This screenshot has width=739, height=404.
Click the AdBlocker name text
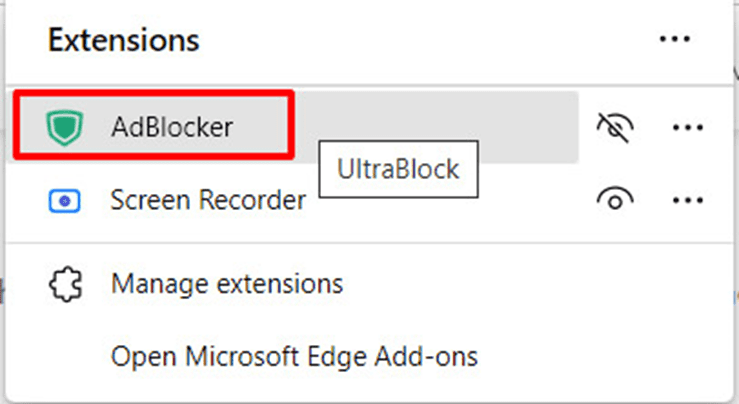[x=172, y=127]
